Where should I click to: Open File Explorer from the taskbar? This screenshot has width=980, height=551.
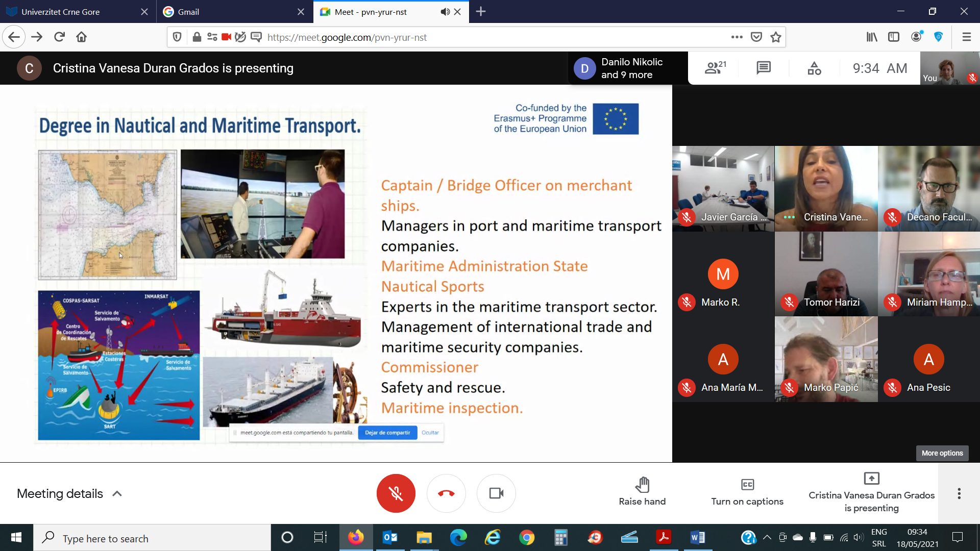(x=424, y=537)
